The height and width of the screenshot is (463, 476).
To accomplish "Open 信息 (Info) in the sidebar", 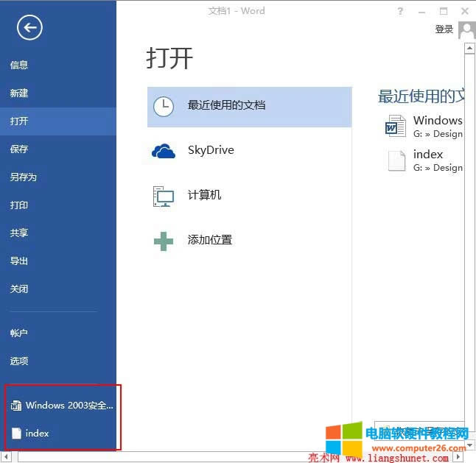I will tap(19, 65).
